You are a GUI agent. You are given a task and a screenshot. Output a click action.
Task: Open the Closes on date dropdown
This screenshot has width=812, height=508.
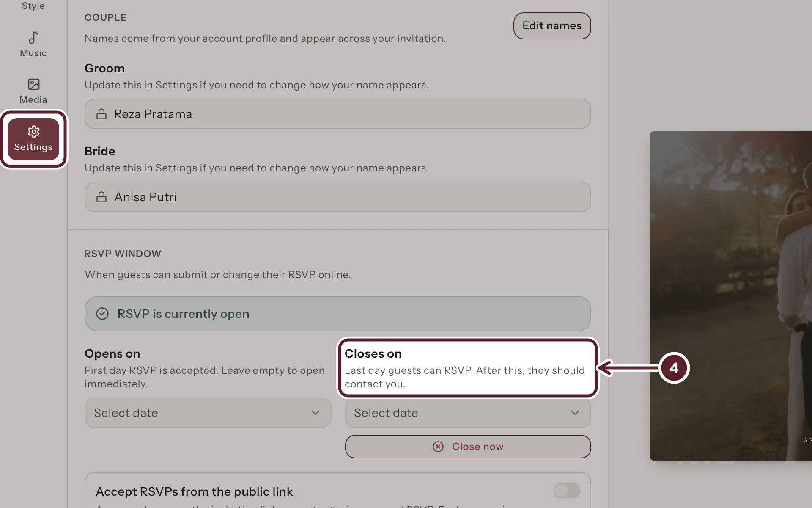468,413
